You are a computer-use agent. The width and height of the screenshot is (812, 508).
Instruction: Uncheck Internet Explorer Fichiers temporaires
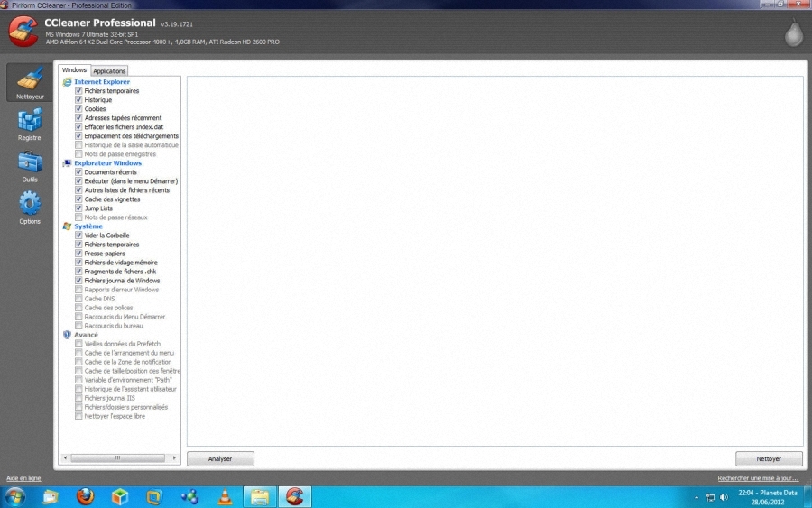pyautogui.click(x=78, y=90)
